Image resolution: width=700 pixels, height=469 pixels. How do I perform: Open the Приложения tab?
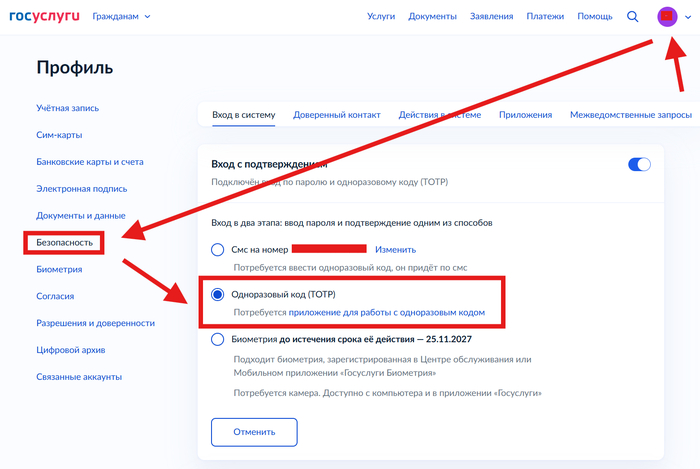coord(525,115)
